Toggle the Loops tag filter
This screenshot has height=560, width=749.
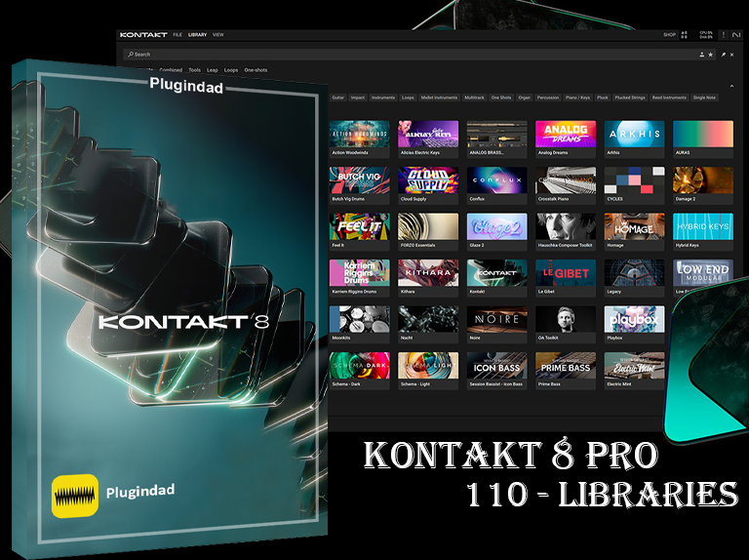pos(408,98)
